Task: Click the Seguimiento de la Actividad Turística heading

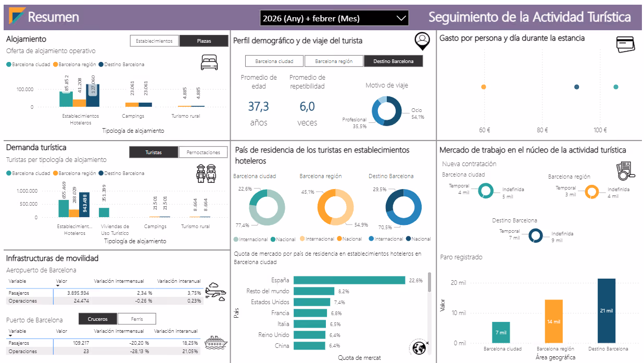Action: [x=530, y=17]
